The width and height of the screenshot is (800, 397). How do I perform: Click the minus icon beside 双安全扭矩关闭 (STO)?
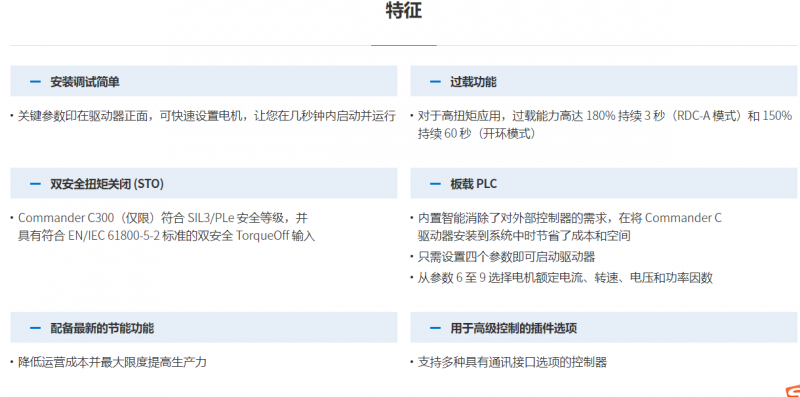[35, 184]
